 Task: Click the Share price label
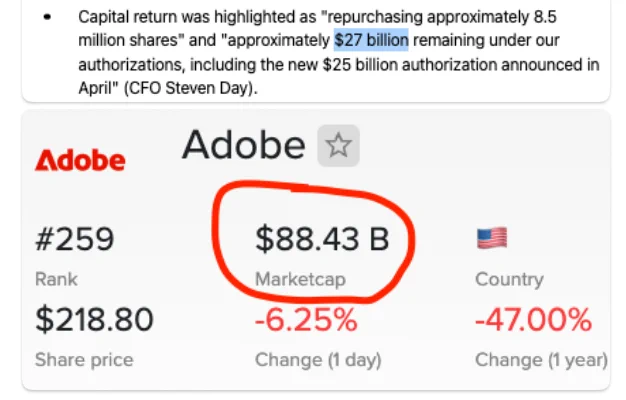coord(84,360)
